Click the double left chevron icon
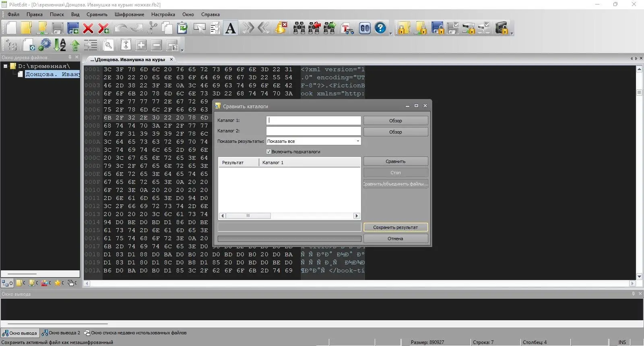644x346 pixels. [x=264, y=28]
